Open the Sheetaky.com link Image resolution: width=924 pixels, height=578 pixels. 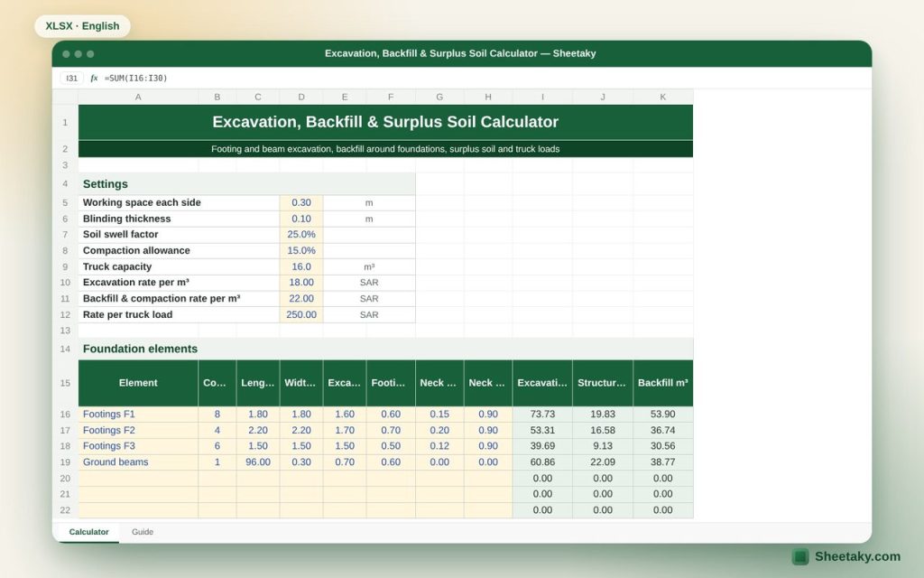point(857,556)
